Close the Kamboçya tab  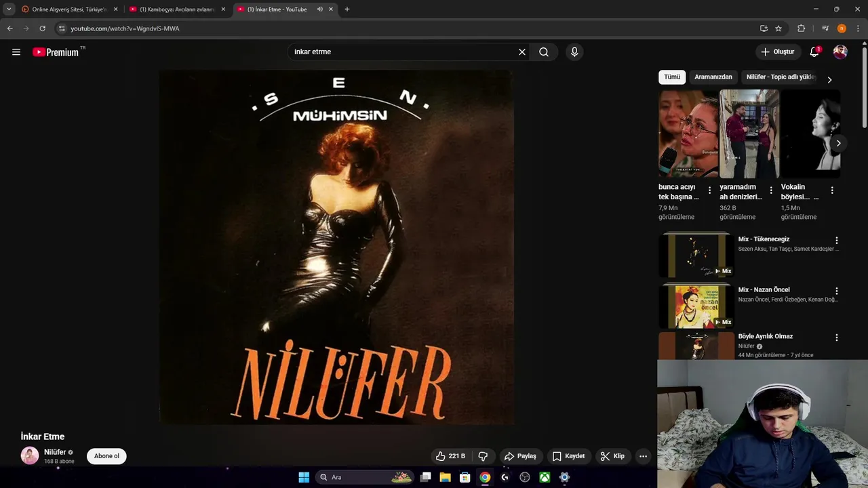[x=223, y=9]
